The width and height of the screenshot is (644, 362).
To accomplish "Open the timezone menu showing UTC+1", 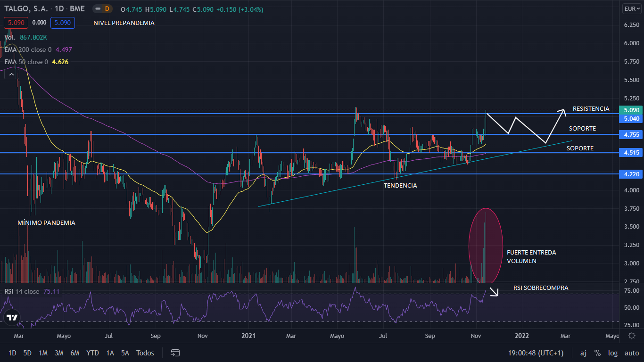I will [x=536, y=353].
